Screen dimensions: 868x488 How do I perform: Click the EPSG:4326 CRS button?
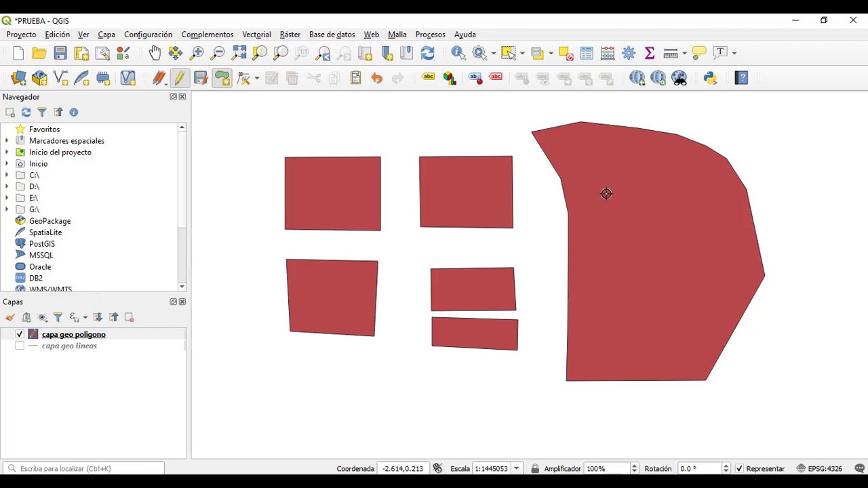[x=819, y=468]
